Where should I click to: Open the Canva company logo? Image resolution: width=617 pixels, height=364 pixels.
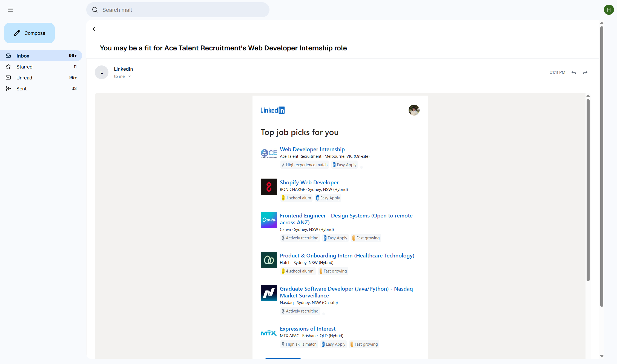(269, 220)
